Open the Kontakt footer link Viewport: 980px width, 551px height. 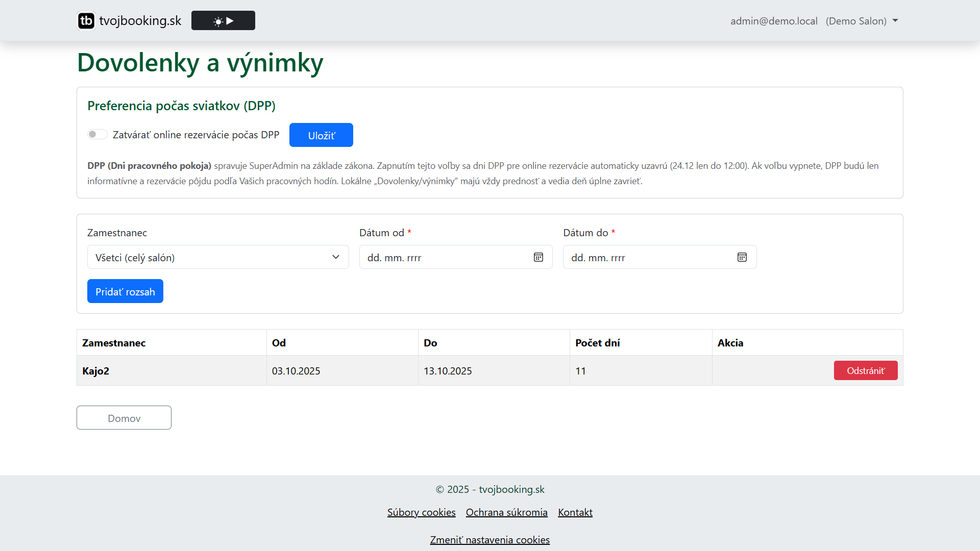575,512
